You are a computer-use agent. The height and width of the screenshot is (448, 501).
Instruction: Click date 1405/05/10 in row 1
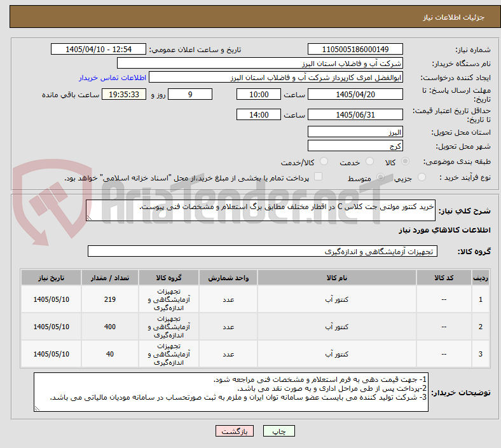[51, 299]
